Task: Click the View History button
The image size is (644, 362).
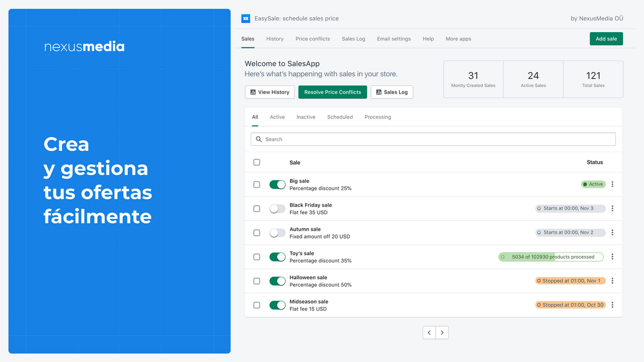Action: pos(270,92)
